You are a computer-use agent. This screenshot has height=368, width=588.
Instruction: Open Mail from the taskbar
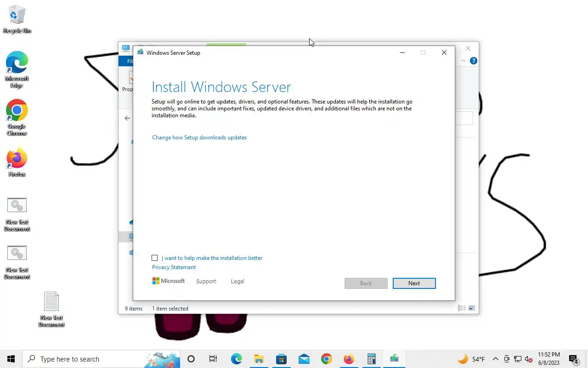point(304,359)
